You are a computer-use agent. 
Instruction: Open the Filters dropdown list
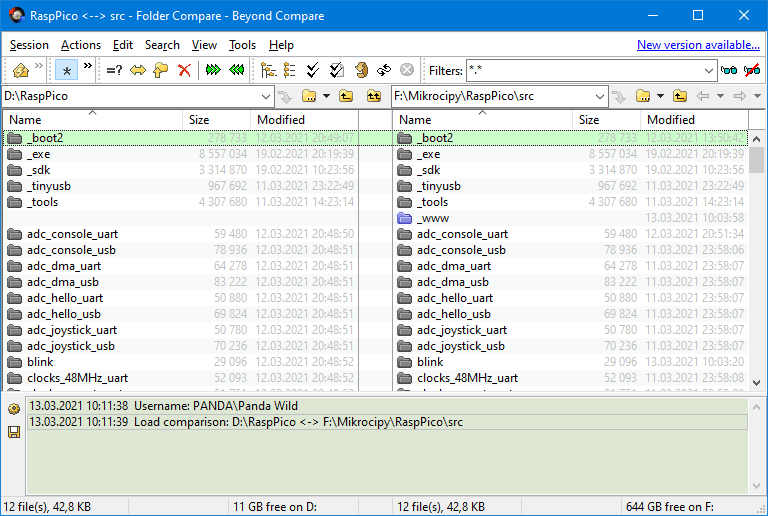click(707, 70)
